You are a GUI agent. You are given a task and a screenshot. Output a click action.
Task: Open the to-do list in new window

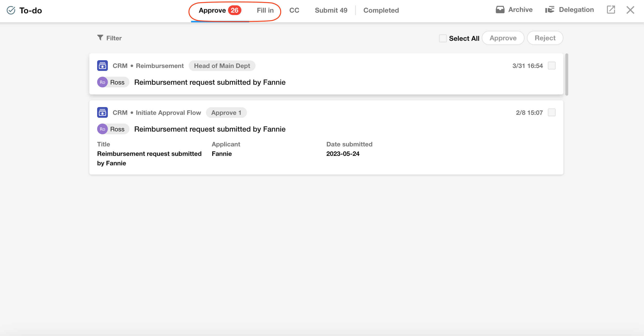click(611, 10)
